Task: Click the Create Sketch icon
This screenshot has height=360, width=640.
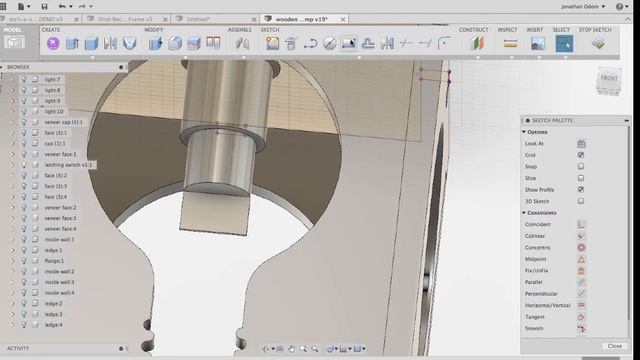Action: (x=272, y=43)
